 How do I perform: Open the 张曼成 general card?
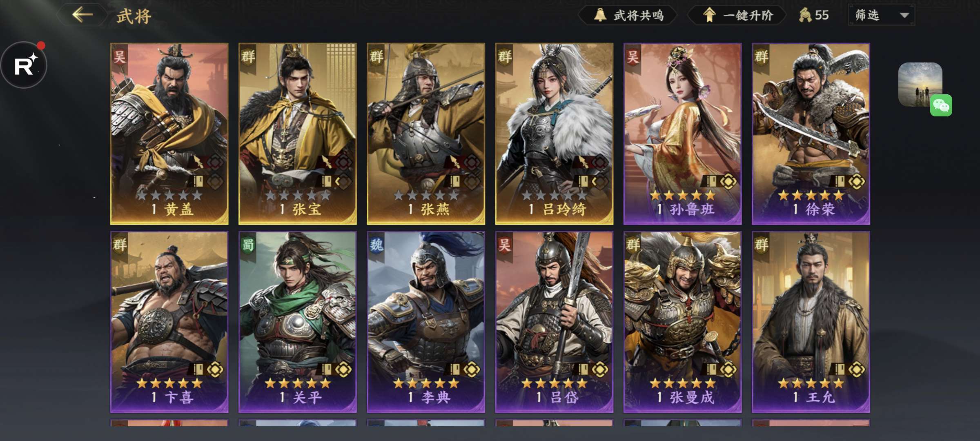(682, 322)
